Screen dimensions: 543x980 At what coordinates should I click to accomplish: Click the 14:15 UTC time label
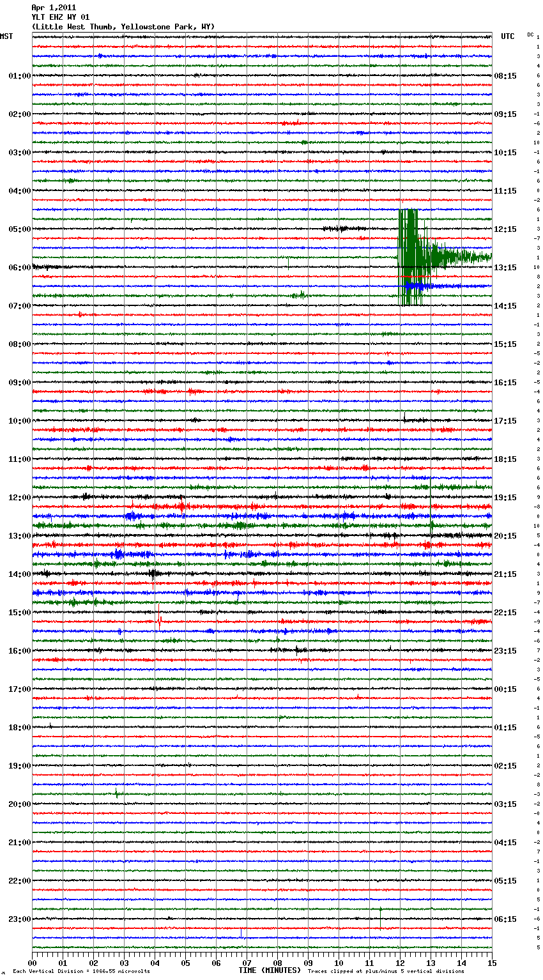coord(505,306)
